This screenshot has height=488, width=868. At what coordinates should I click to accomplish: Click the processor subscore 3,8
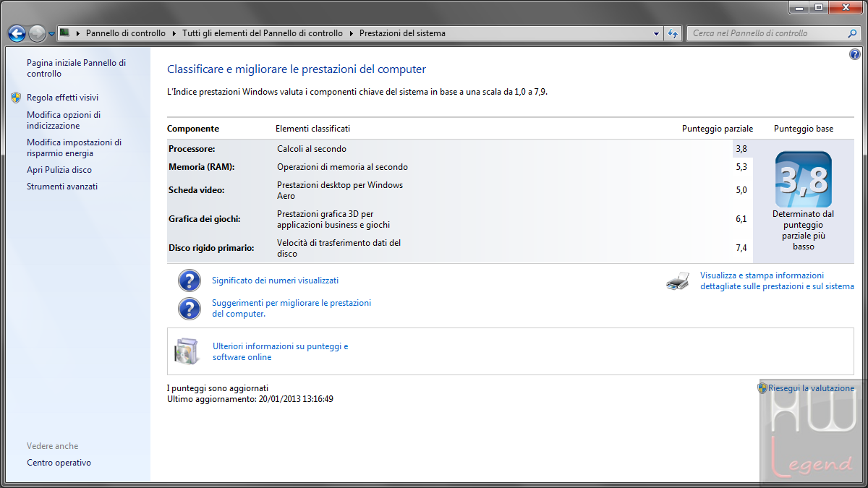(x=741, y=149)
